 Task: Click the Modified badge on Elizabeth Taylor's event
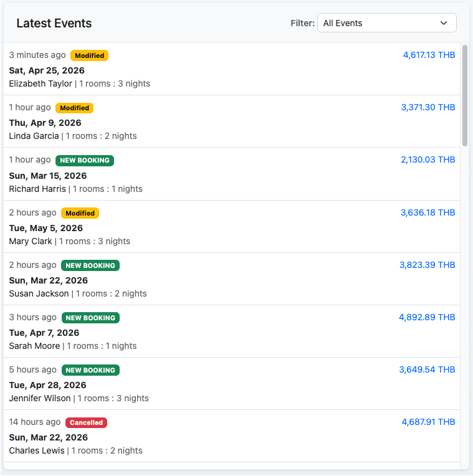click(89, 55)
